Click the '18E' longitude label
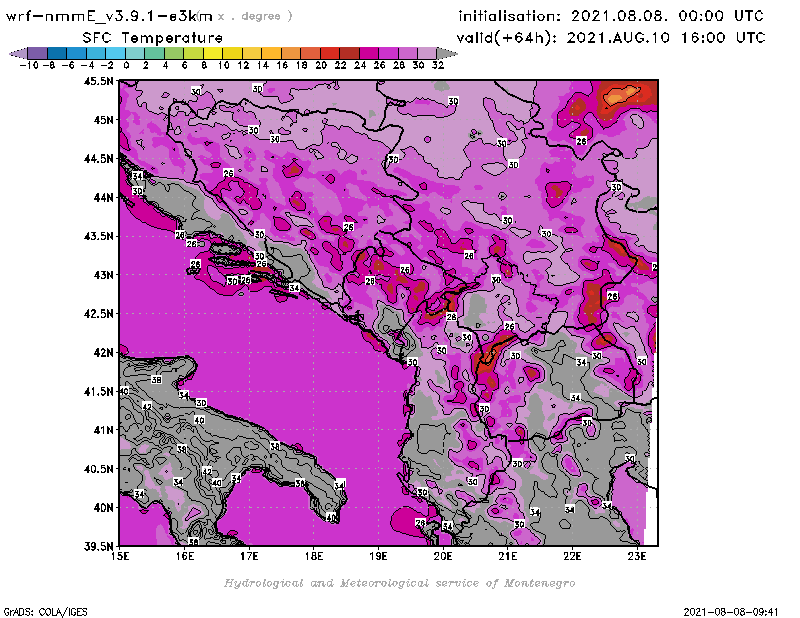The width and height of the screenshot is (800, 618). [x=314, y=556]
